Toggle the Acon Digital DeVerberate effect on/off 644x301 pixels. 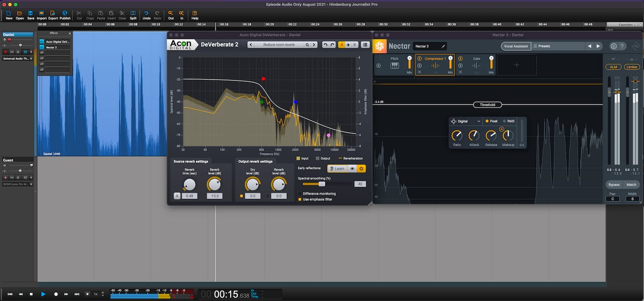click(x=42, y=41)
